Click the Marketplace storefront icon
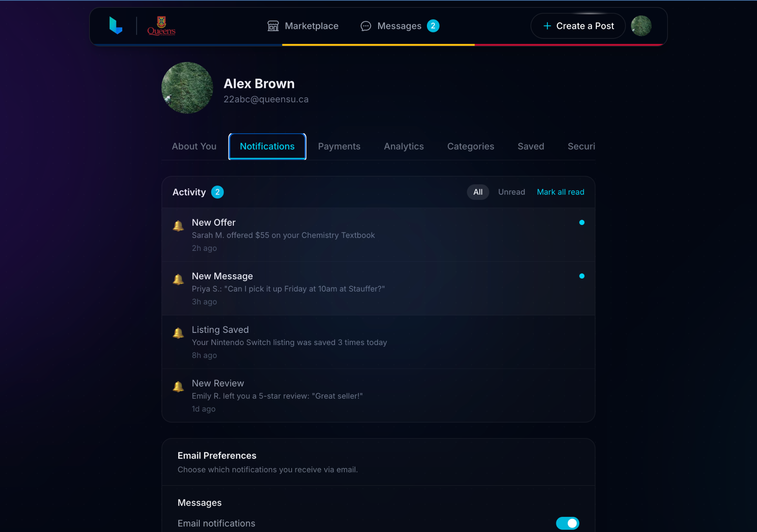Viewport: 757px width, 532px height. [273, 26]
